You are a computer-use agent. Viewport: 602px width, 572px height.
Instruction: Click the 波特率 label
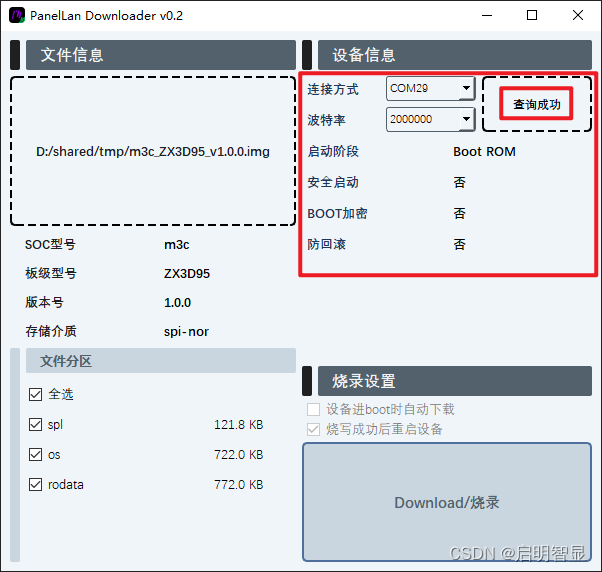[x=326, y=120]
